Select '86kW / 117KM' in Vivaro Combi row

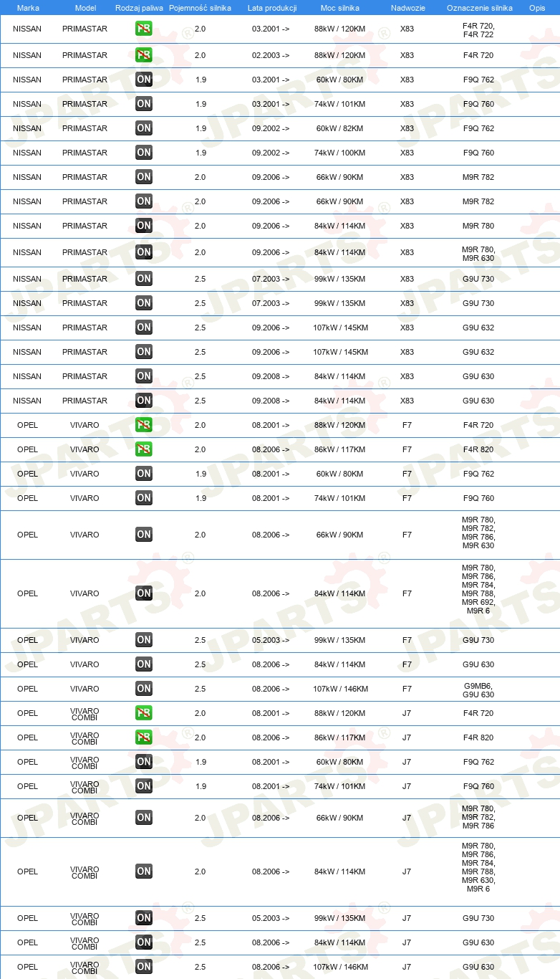(x=339, y=737)
